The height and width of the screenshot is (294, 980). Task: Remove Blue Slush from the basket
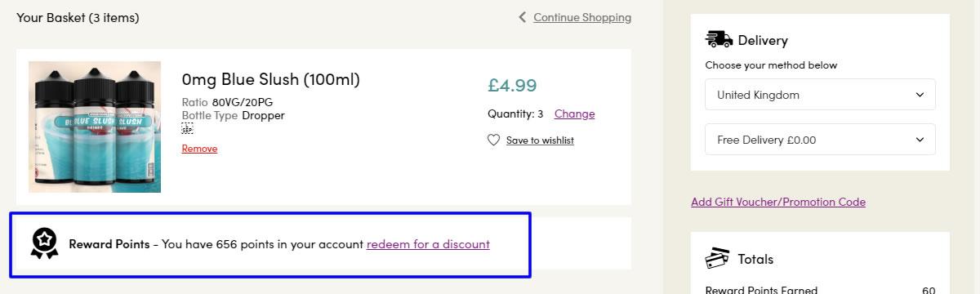pos(199,149)
